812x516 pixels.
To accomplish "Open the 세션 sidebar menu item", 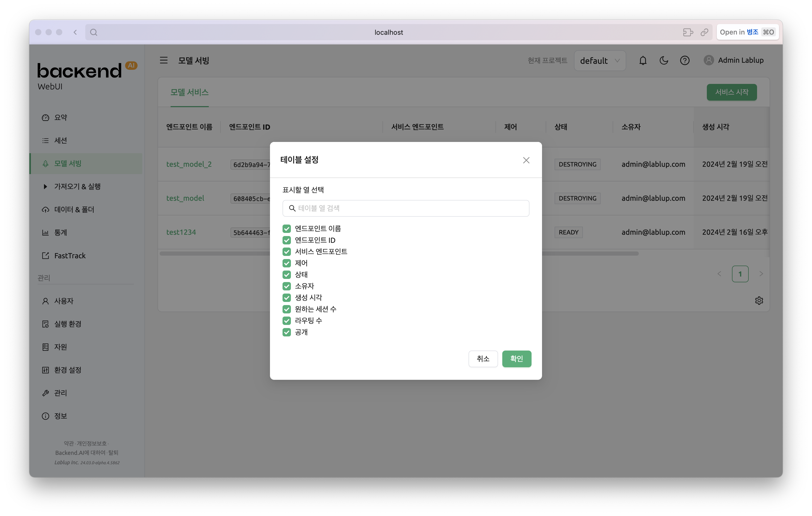I will (x=61, y=141).
